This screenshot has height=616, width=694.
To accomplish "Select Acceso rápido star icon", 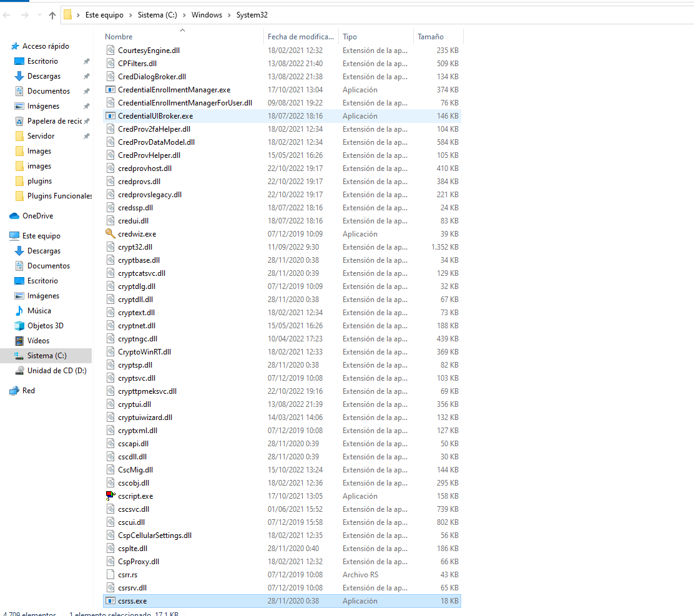I will point(15,46).
